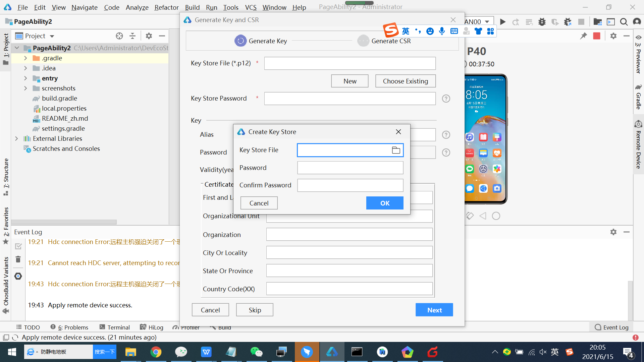Screen dimensions: 644x362
Task: Open the Refactor menu
Action: point(166,7)
